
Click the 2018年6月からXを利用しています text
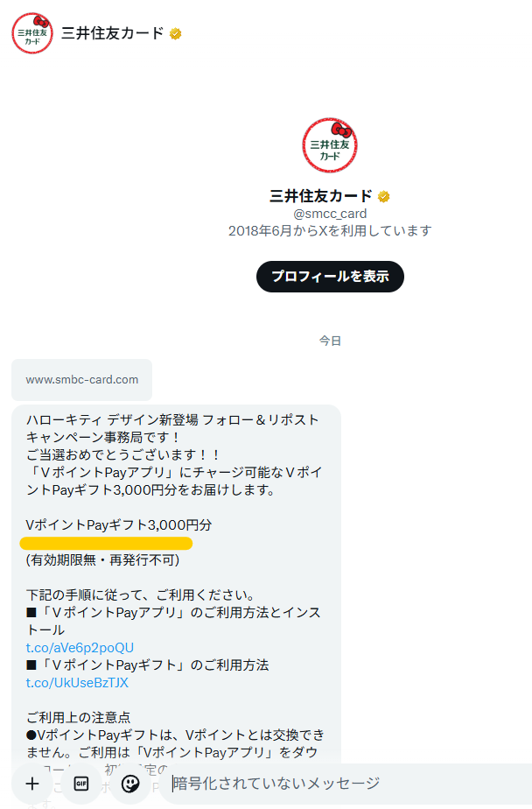pos(330,230)
